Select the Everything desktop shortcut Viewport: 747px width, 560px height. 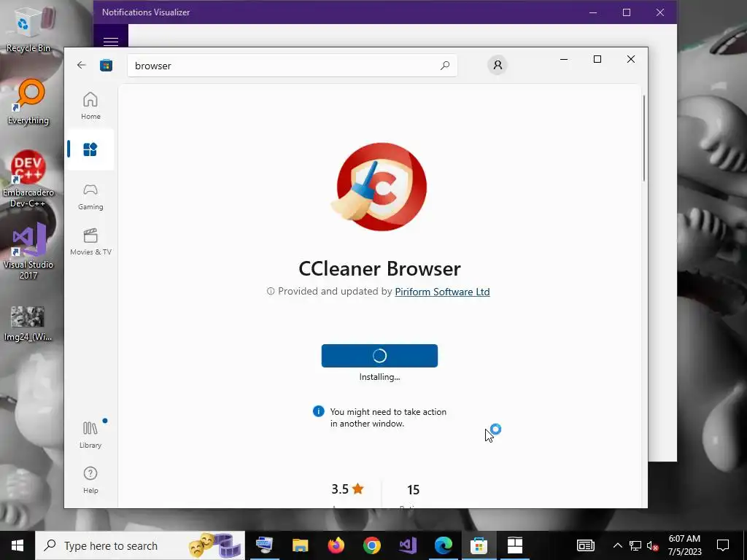[x=28, y=102]
